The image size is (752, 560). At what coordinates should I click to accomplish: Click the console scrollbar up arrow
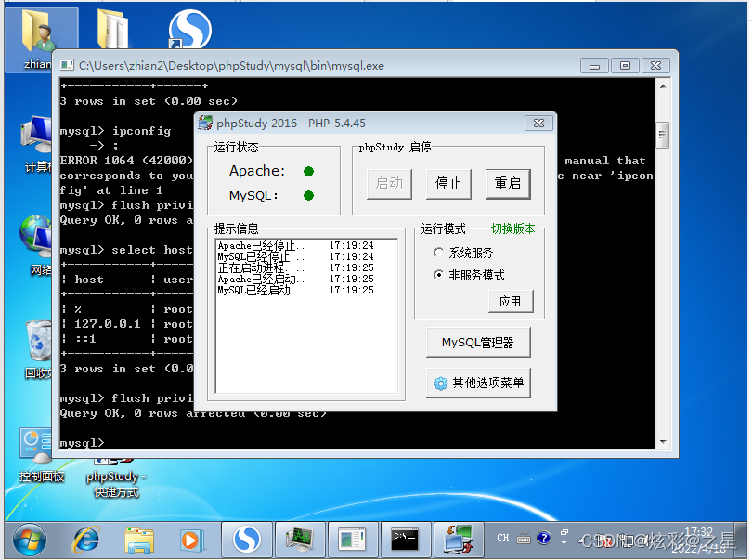pos(663,86)
